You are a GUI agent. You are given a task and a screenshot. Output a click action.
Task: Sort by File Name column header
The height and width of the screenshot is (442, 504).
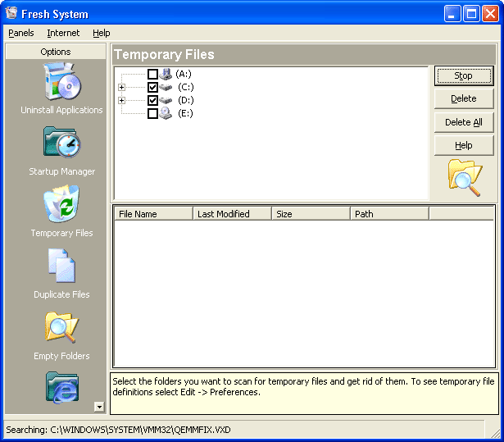coord(153,214)
